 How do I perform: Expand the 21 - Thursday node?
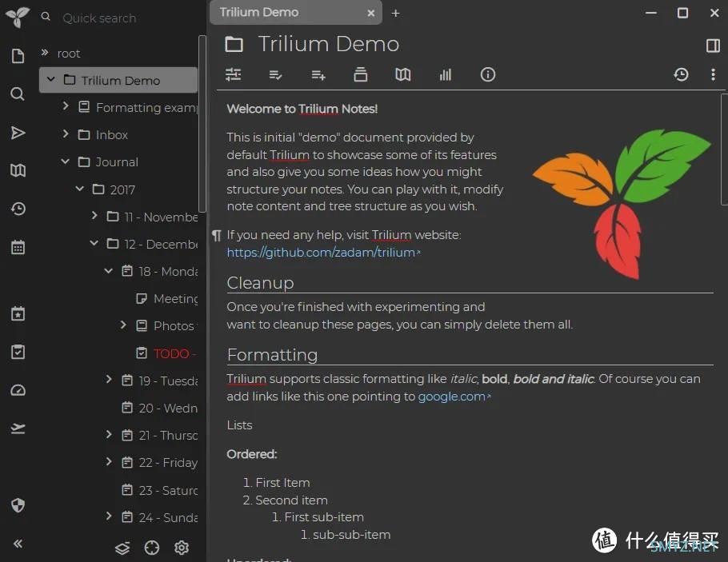[x=109, y=434]
